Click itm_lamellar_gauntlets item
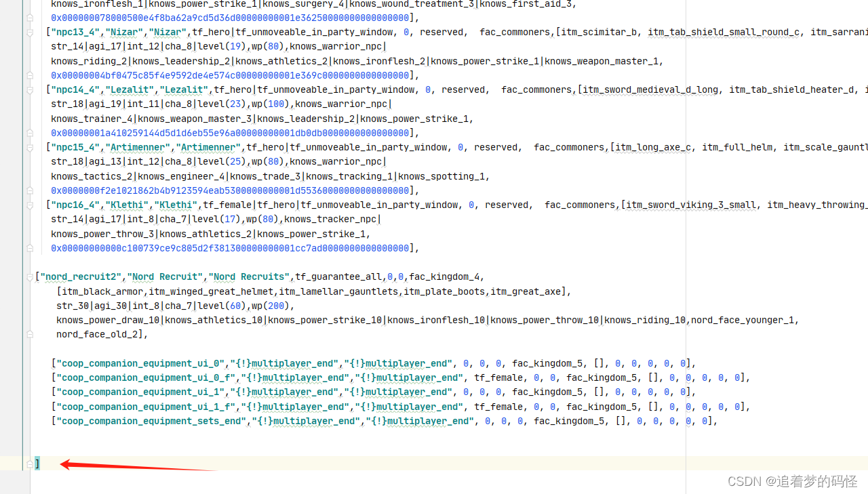 coord(338,291)
